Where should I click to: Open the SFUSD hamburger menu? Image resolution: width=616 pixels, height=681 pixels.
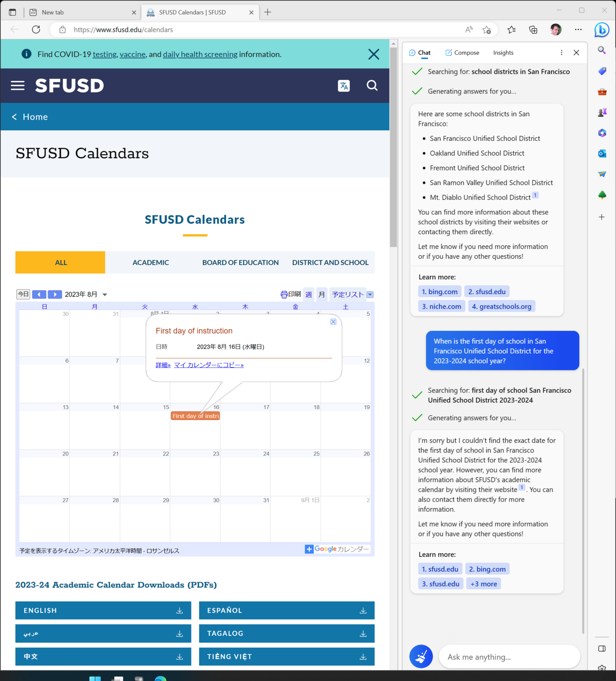coord(18,85)
